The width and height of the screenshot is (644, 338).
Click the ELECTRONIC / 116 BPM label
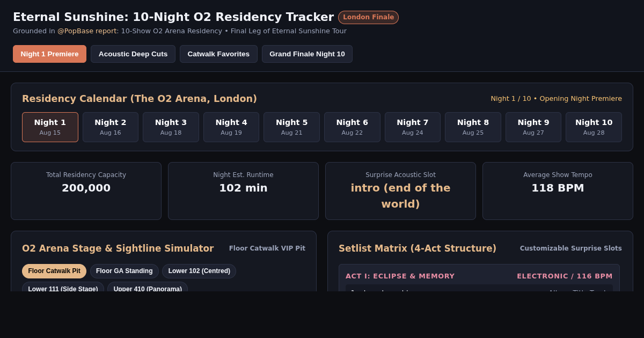(x=565, y=276)
